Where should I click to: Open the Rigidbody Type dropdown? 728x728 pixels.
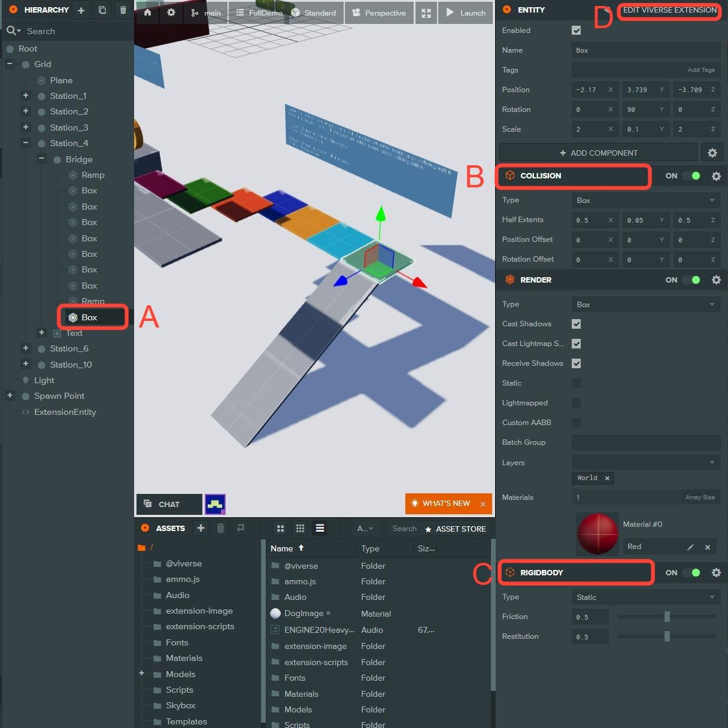(x=645, y=597)
